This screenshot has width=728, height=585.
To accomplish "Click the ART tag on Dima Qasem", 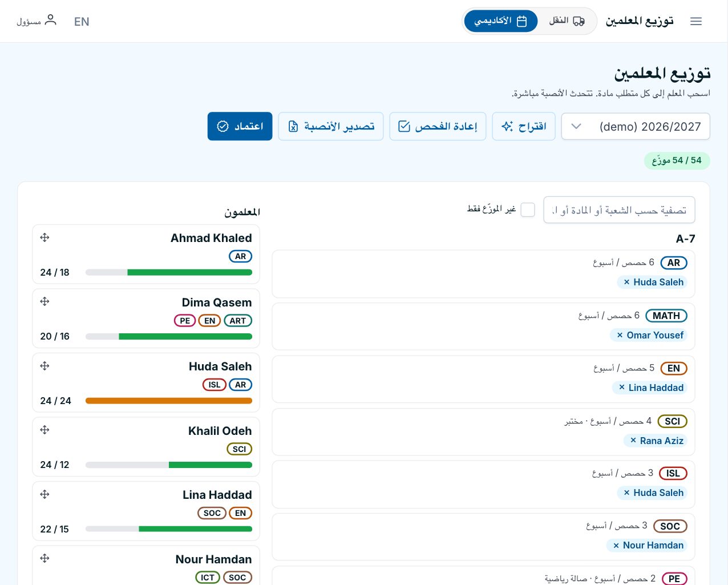I will pos(238,321).
